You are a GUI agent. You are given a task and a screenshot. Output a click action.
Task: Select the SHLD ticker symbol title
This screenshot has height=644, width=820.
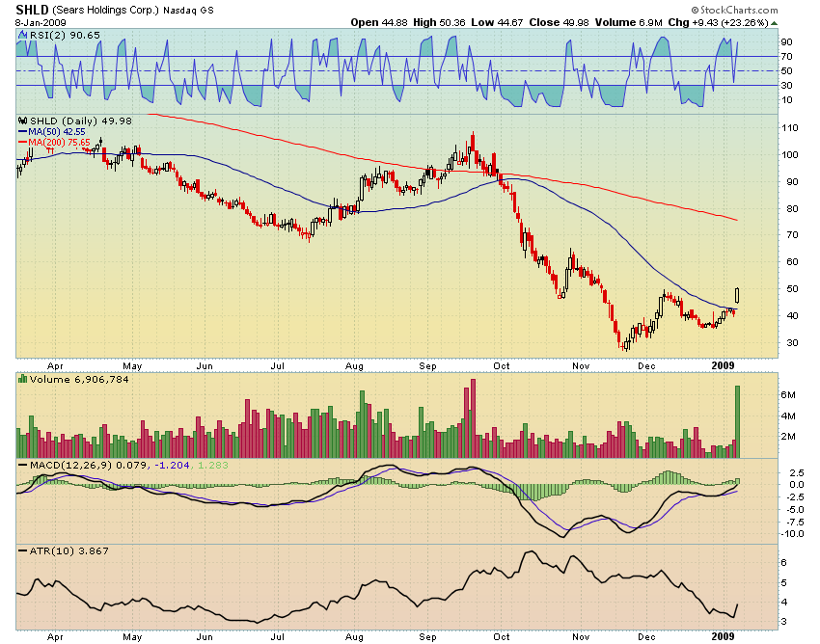click(x=32, y=10)
